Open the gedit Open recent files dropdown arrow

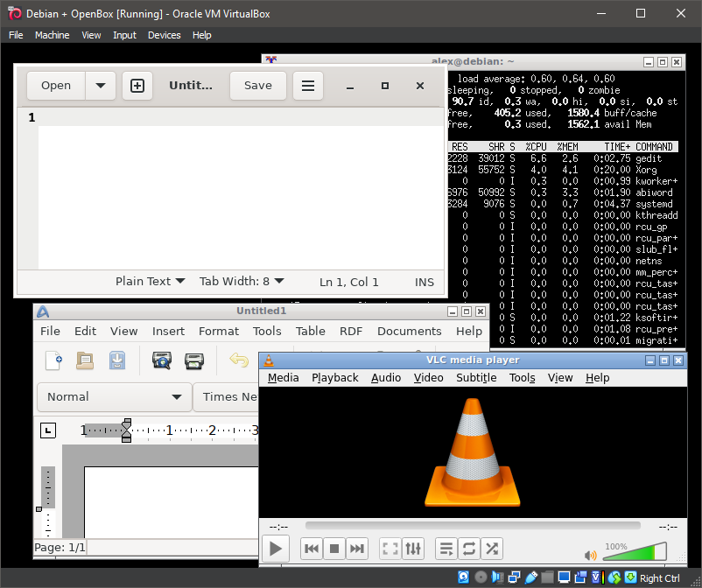tap(101, 85)
